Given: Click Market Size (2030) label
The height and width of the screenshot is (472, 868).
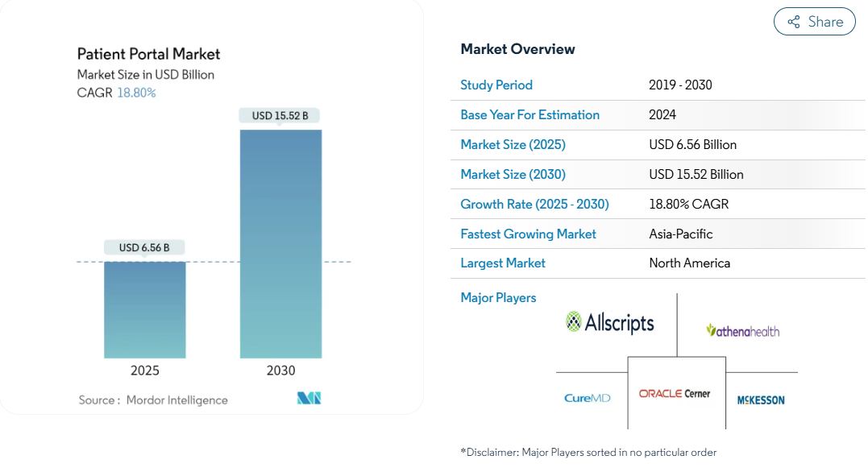Looking at the screenshot, I should point(513,175).
